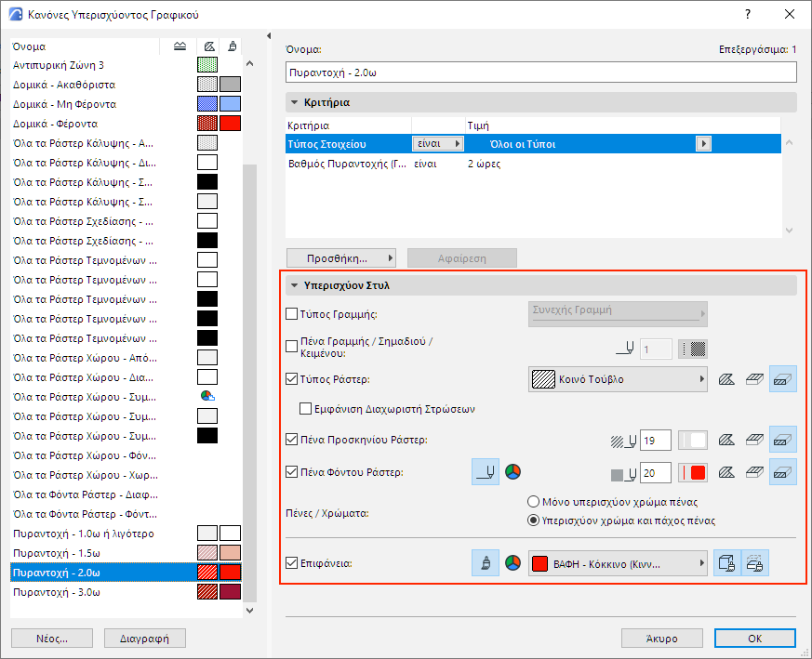Image resolution: width=812 pixels, height=659 pixels.
Task: Click the background pen number field 20
Action: [656, 472]
